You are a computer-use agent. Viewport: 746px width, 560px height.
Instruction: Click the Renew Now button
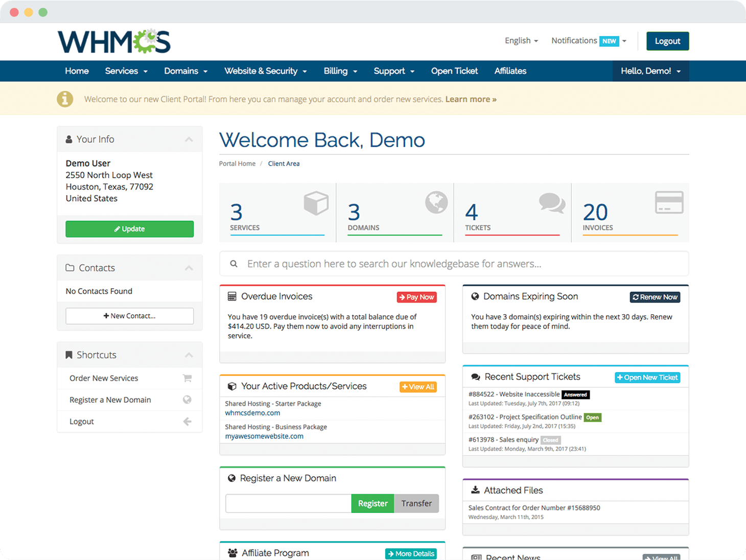[655, 297]
